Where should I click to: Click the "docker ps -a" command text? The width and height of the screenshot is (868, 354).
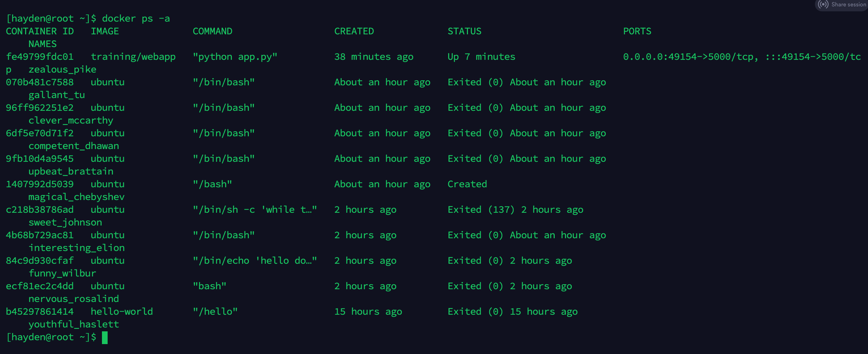pos(136,19)
